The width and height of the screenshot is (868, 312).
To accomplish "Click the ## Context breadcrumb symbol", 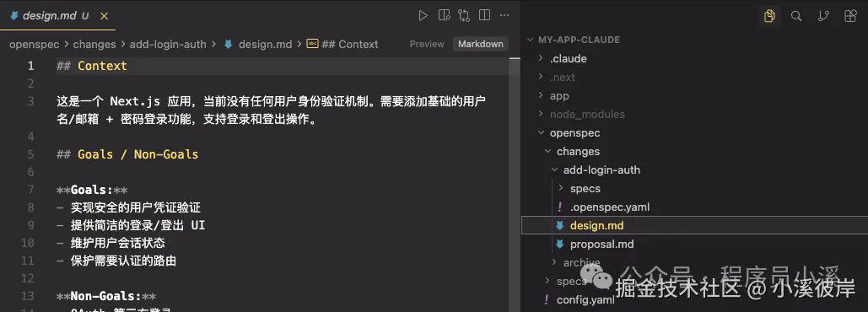I will 342,44.
